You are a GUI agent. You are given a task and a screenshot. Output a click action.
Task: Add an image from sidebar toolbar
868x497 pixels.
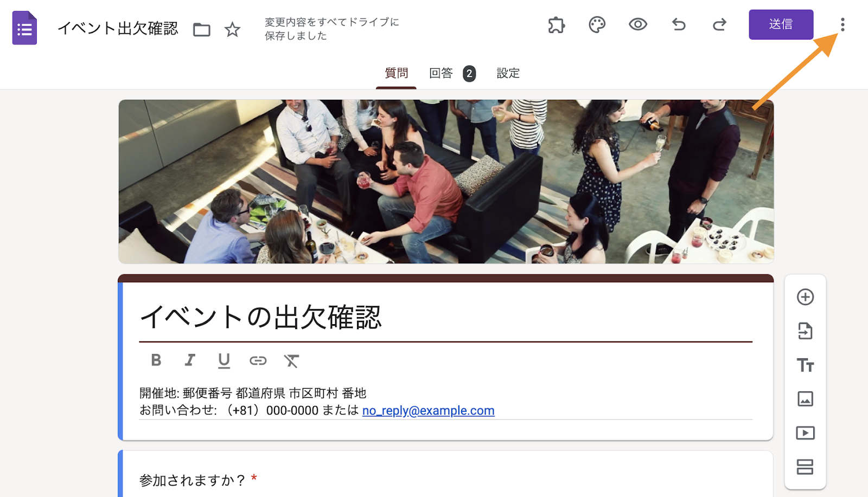point(805,399)
